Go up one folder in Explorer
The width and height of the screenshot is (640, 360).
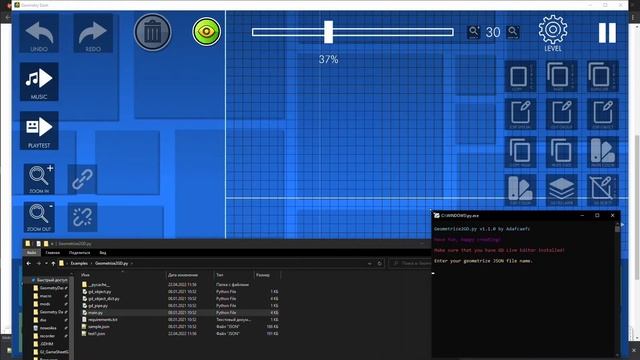click(x=53, y=264)
